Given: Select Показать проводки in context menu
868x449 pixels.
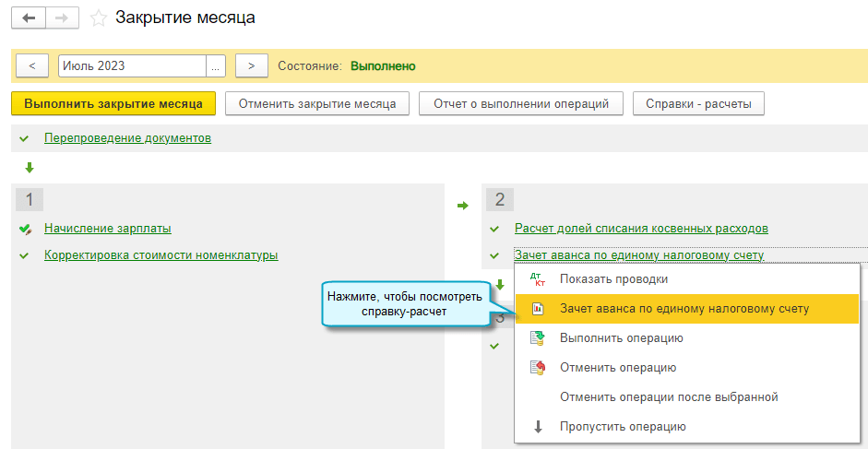Looking at the screenshot, I should [613, 278].
